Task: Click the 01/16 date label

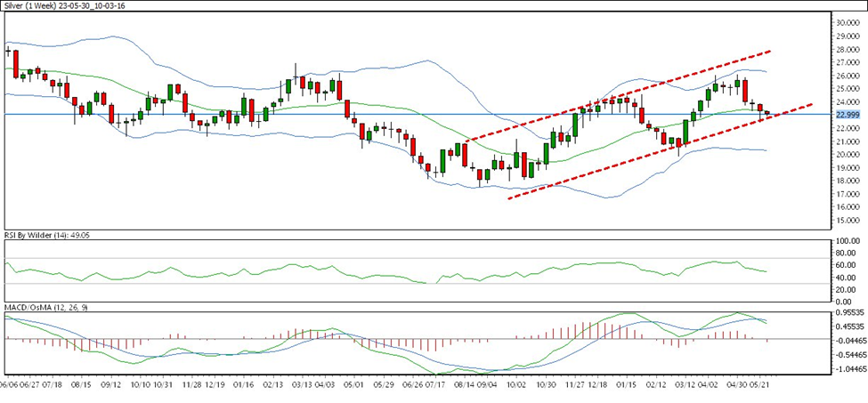Action: coord(243,383)
